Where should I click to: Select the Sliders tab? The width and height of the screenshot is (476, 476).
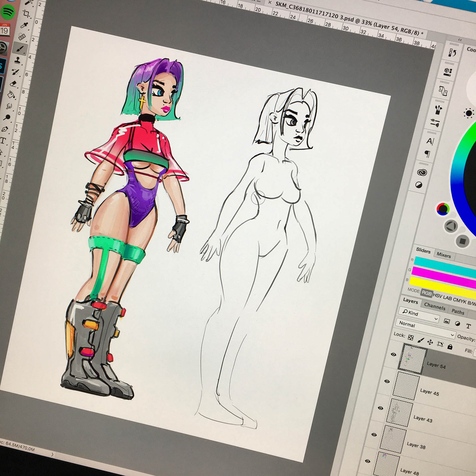point(423,250)
